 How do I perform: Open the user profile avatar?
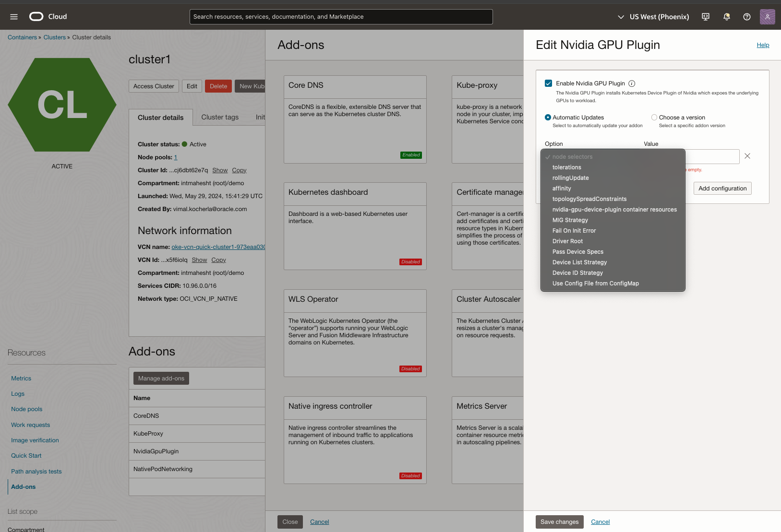tap(767, 17)
